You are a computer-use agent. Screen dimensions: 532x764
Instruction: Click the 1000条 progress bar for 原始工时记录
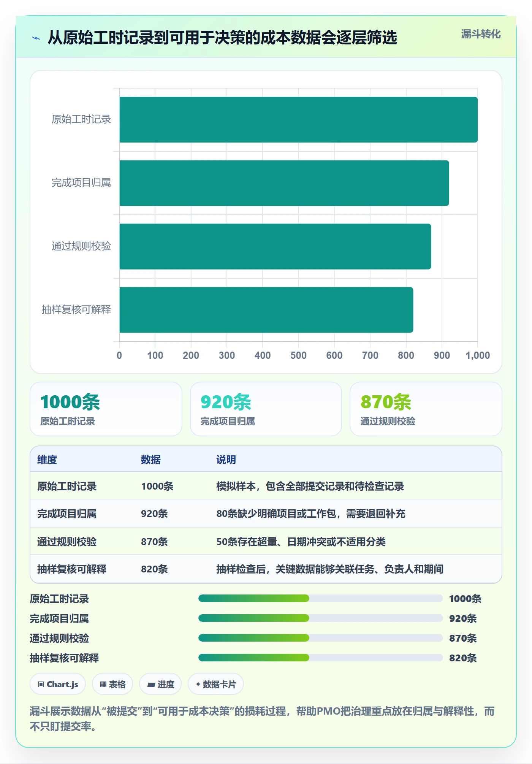coord(320,599)
